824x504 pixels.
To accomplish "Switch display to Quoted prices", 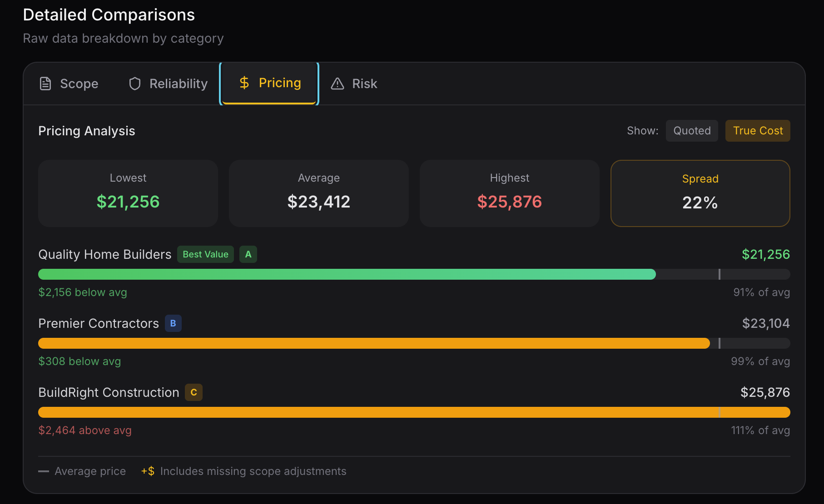I will [692, 131].
